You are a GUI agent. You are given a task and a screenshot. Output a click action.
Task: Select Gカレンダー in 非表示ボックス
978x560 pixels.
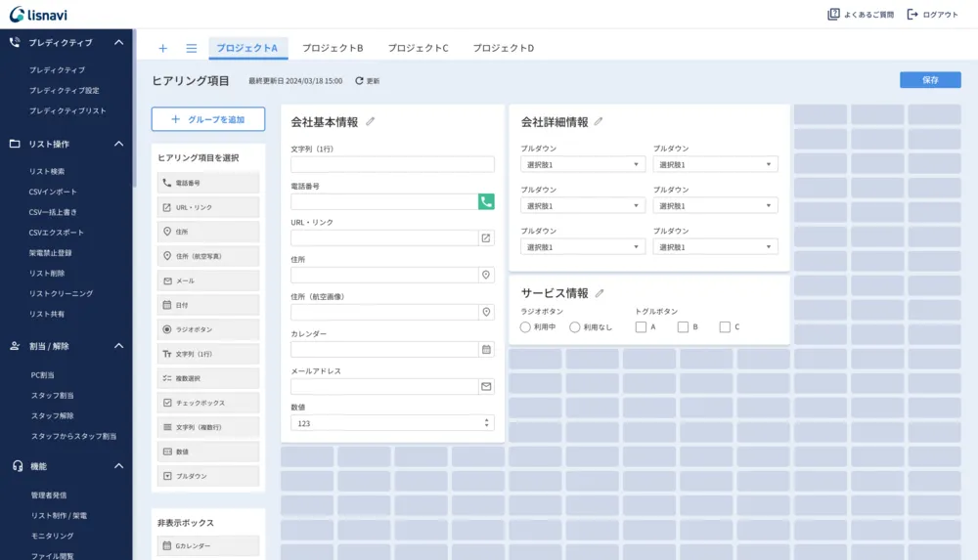(208, 545)
